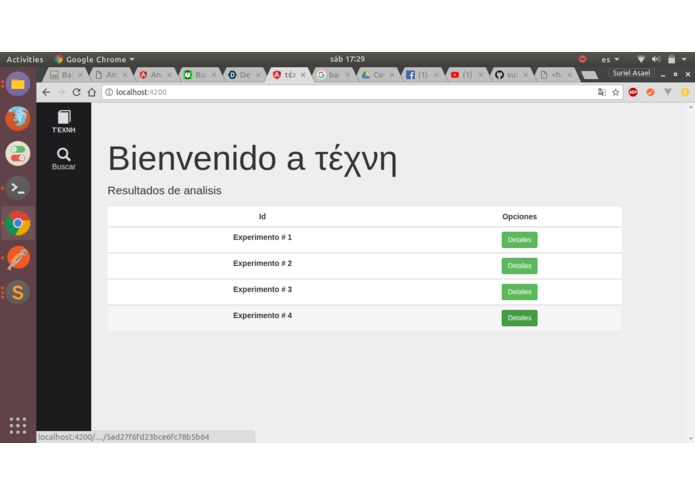Click Detalles for Experimento # 2
Viewport: 695px width, 494px height.
point(519,266)
